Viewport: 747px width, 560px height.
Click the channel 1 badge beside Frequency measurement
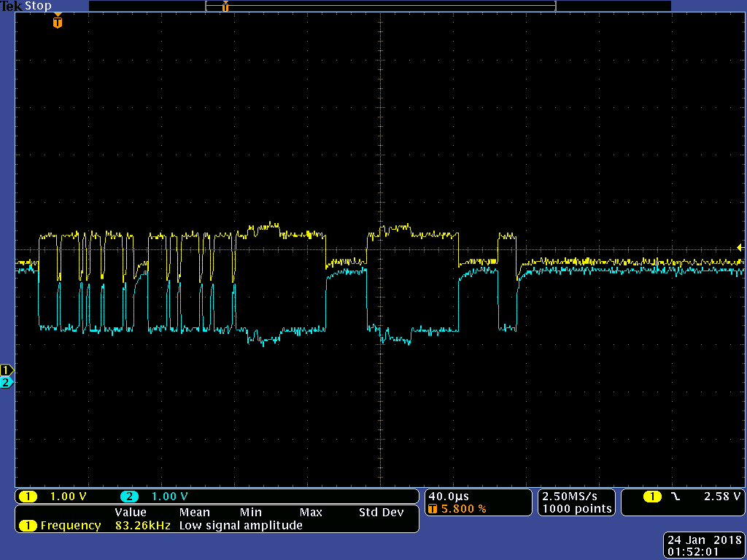coord(28,526)
